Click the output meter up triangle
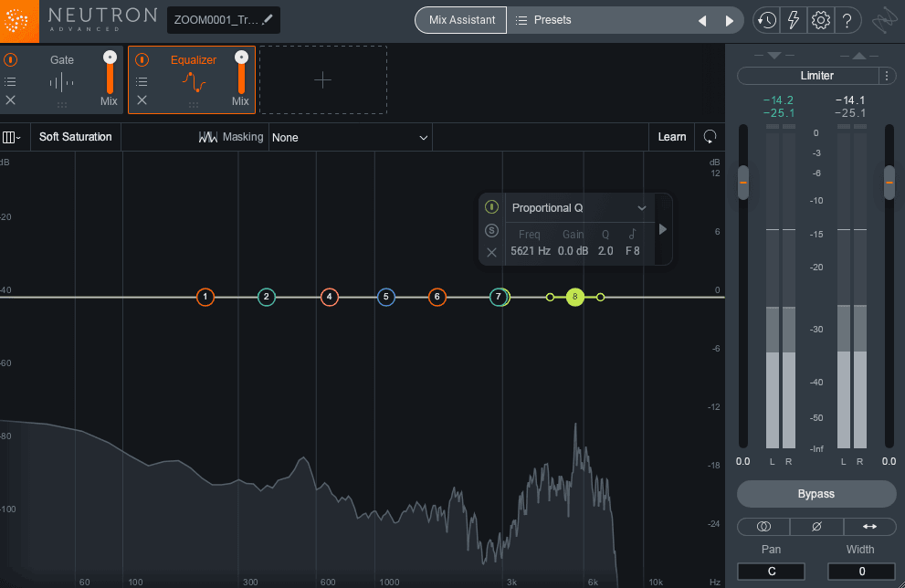 [858, 56]
